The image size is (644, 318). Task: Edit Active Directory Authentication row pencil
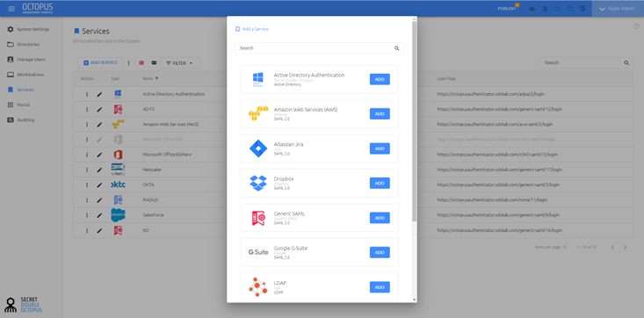pyautogui.click(x=99, y=95)
